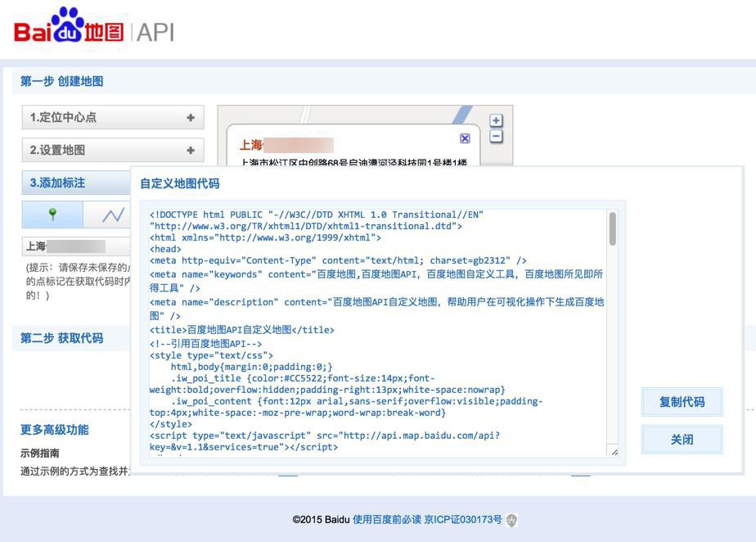This screenshot has height=542, width=756.
Task: Click the 第一步 创建地图 heading
Action: (x=61, y=81)
